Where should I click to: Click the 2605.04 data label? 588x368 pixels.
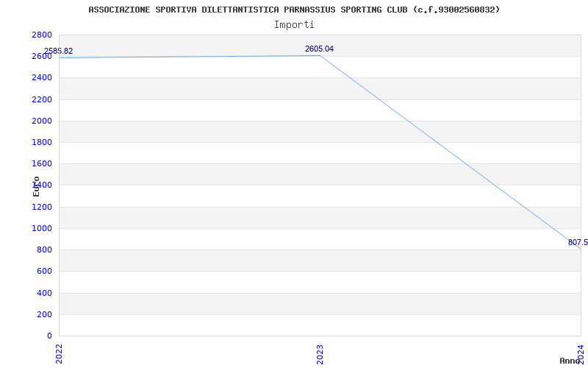tap(319, 49)
